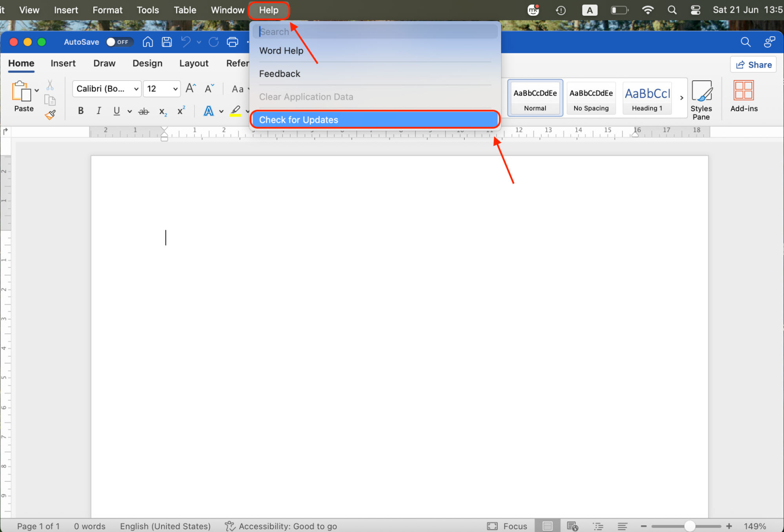The height and width of the screenshot is (532, 784).
Task: Toggle bold formatting
Action: 80,111
